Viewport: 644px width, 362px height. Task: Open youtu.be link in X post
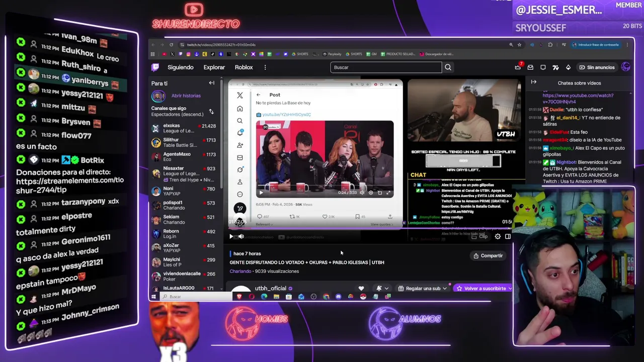point(286,115)
